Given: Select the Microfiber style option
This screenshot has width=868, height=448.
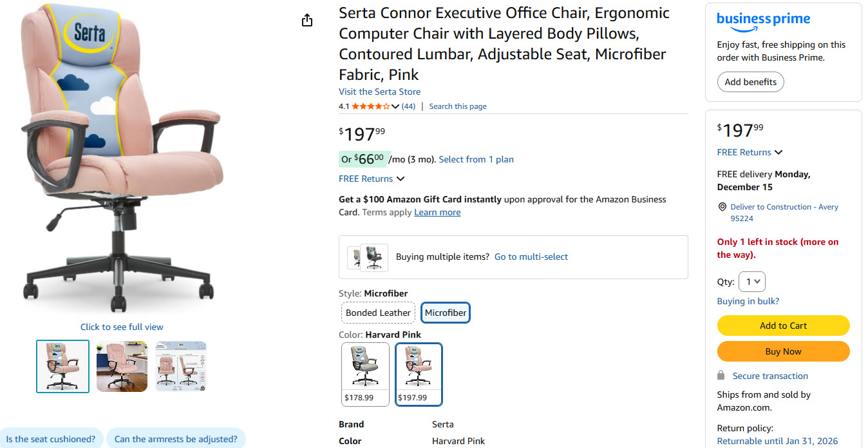Looking at the screenshot, I should pyautogui.click(x=446, y=313).
